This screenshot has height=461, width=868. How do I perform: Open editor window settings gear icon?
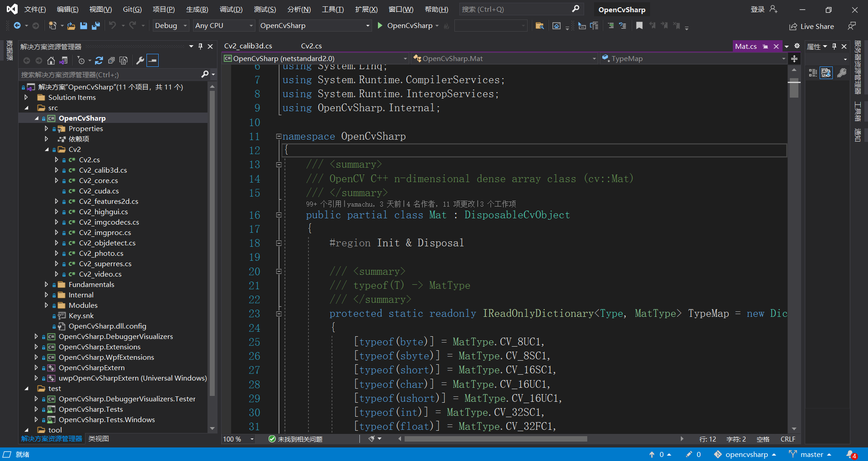797,46
